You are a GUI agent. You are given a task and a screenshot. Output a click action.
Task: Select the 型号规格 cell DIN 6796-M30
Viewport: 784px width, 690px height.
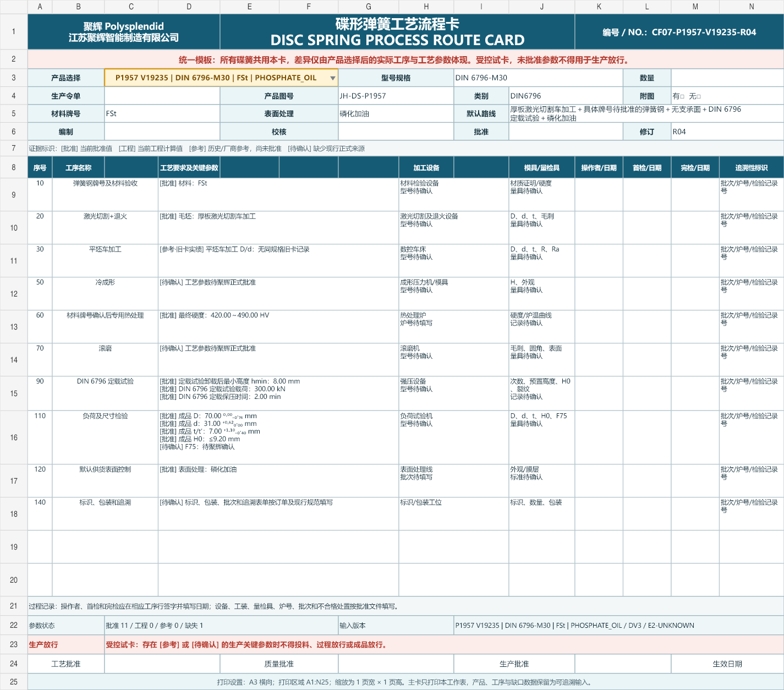[539, 78]
